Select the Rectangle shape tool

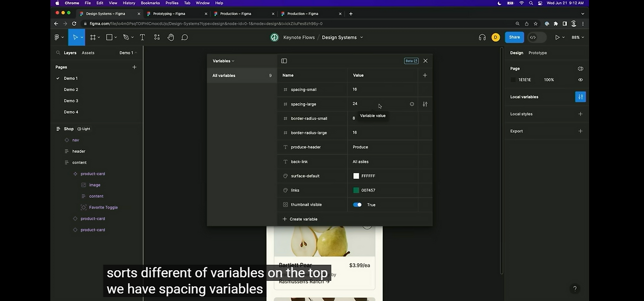(x=109, y=37)
